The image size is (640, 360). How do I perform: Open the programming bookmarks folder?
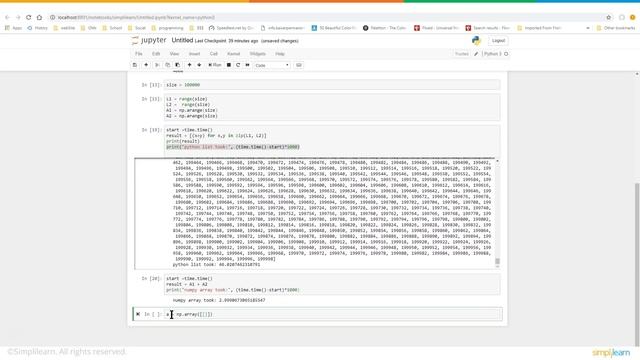[167, 28]
